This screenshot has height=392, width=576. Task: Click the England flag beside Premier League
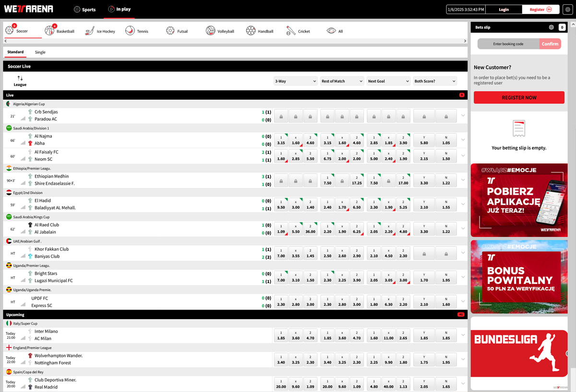[x=9, y=347]
